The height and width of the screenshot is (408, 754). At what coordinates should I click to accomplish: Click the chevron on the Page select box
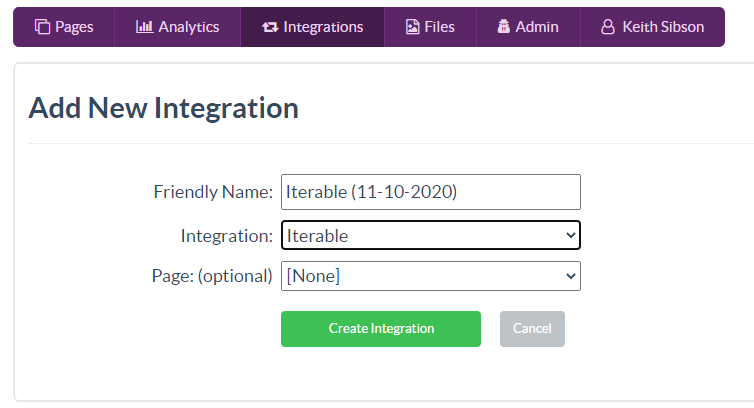tap(570, 276)
